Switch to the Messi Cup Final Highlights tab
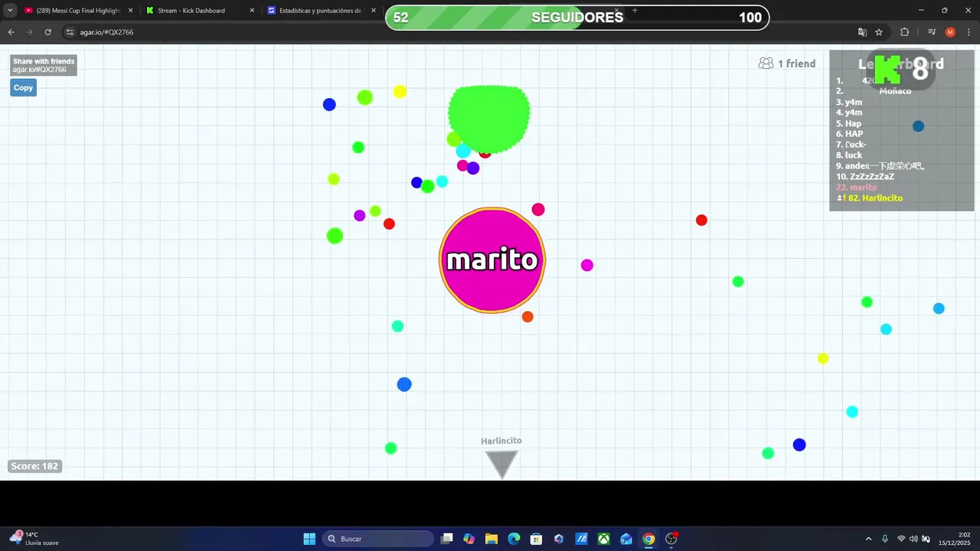Screen dimensions: 980x551 [x=79, y=11]
